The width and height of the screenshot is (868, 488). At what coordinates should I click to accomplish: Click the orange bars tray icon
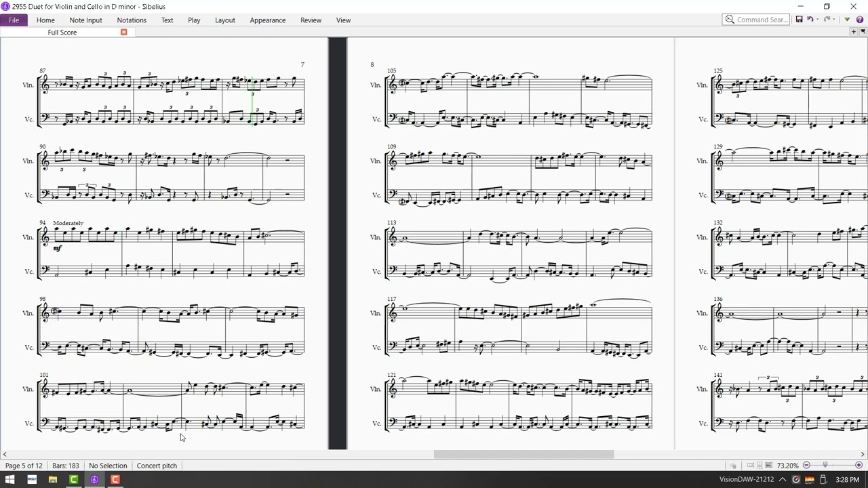tap(810, 480)
